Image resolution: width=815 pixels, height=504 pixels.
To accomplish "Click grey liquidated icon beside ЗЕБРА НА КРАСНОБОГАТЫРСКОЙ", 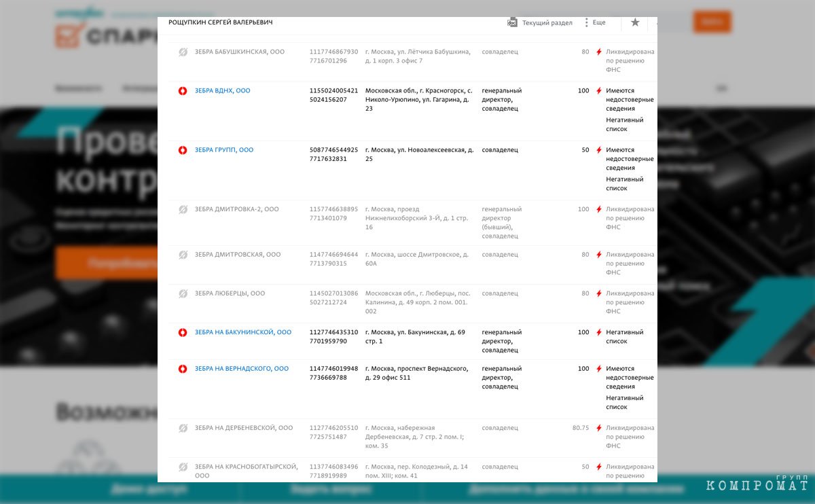I will tap(183, 467).
